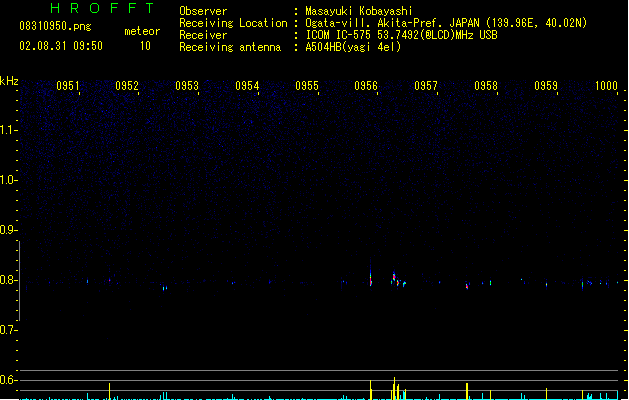Click time marker 0954
This screenshot has height=400, width=629.
(247, 86)
